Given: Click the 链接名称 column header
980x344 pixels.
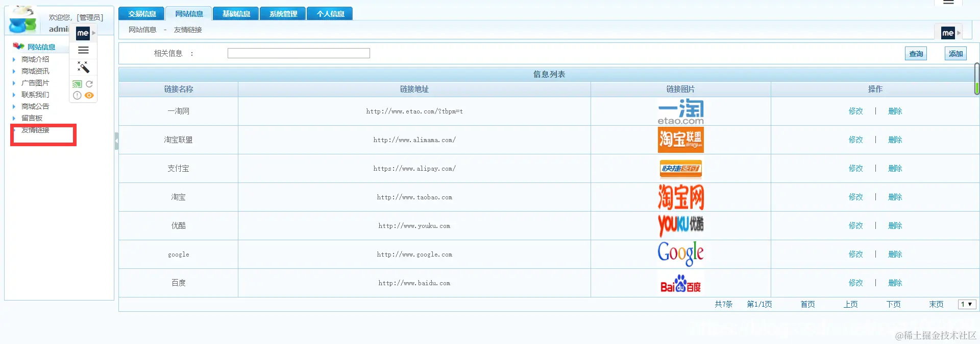Looking at the screenshot, I should click(178, 89).
